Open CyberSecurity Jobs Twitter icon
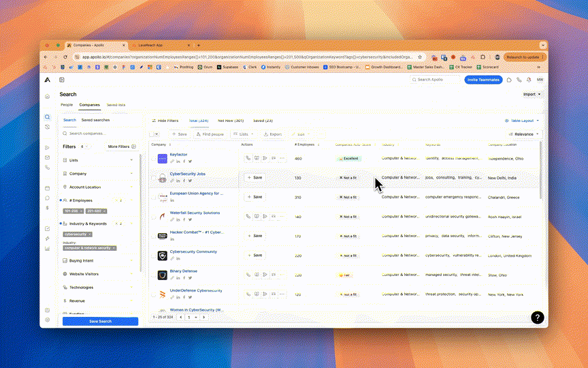The width and height of the screenshot is (588, 368). click(x=190, y=181)
